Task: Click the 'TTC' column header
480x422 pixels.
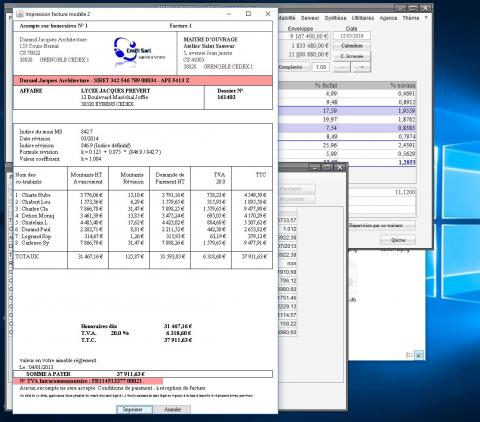Action: (x=261, y=175)
